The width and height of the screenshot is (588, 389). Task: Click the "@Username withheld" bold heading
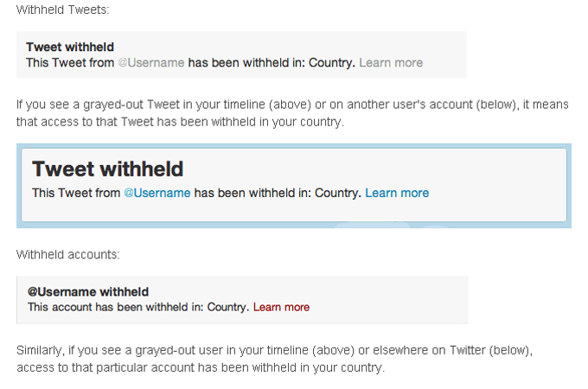[x=88, y=292]
